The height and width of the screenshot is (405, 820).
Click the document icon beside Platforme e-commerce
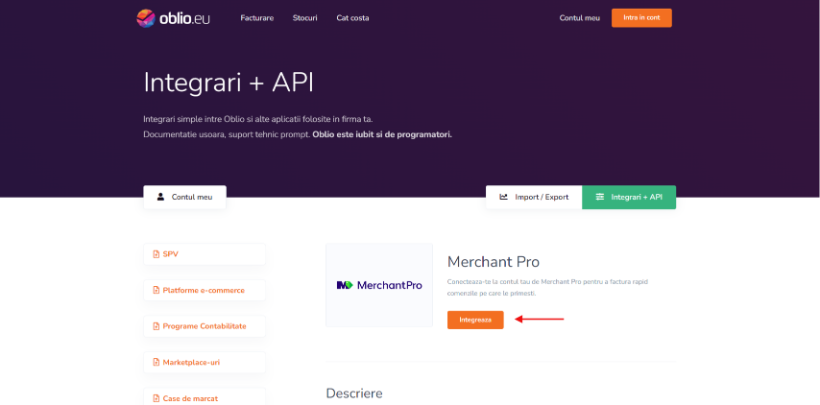point(156,290)
